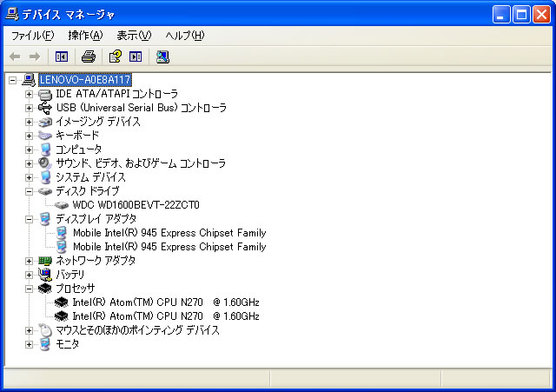Open the 表示(V) menu
556x392 pixels.
[x=134, y=36]
